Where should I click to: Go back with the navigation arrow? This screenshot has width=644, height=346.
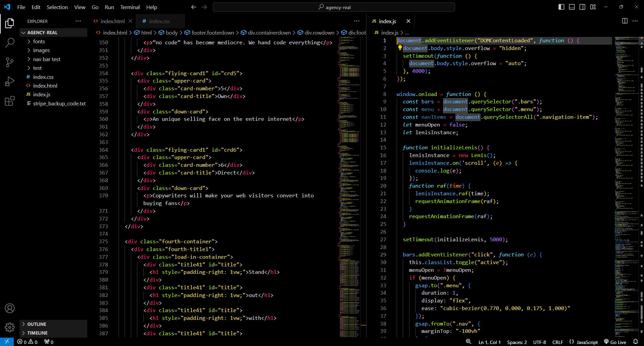[194, 7]
